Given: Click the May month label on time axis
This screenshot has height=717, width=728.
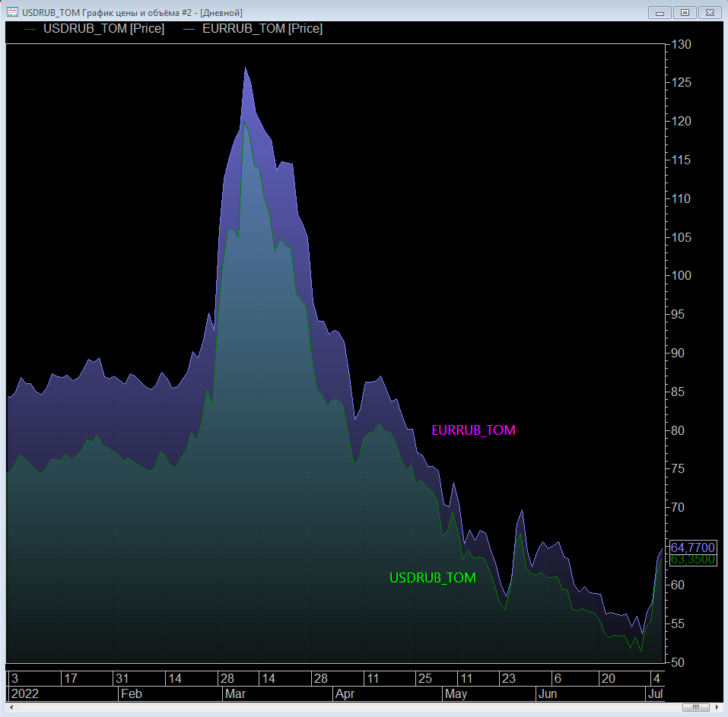Looking at the screenshot, I should 456,693.
